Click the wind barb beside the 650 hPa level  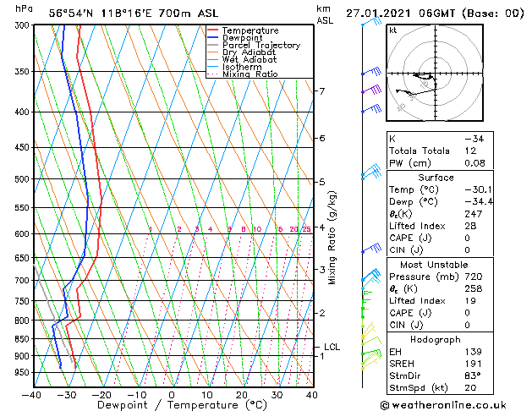click(x=371, y=249)
